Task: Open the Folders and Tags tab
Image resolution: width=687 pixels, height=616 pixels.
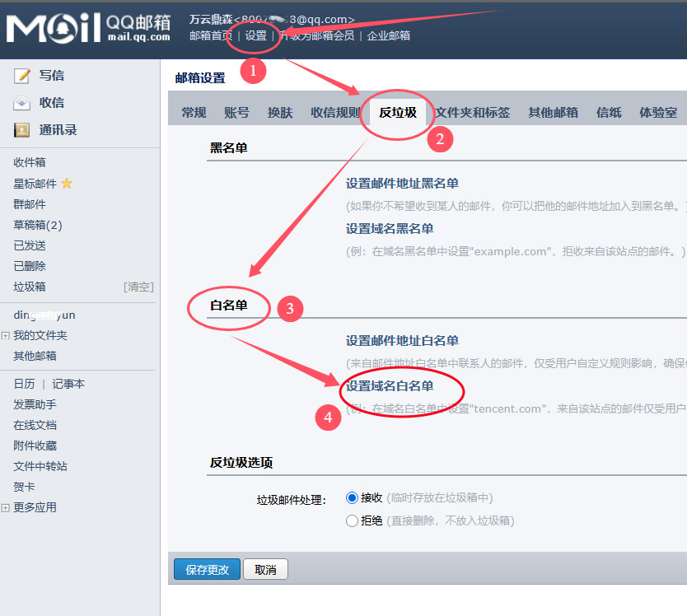Action: tap(473, 113)
